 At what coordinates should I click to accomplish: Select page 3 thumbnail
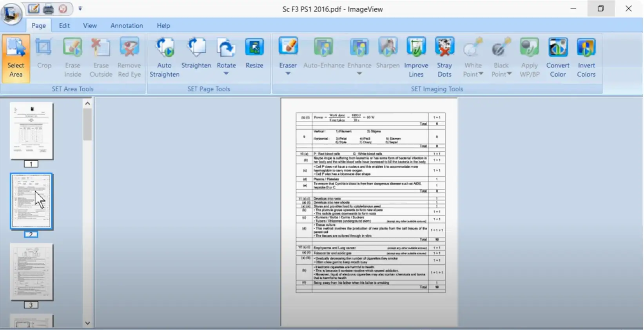31,272
